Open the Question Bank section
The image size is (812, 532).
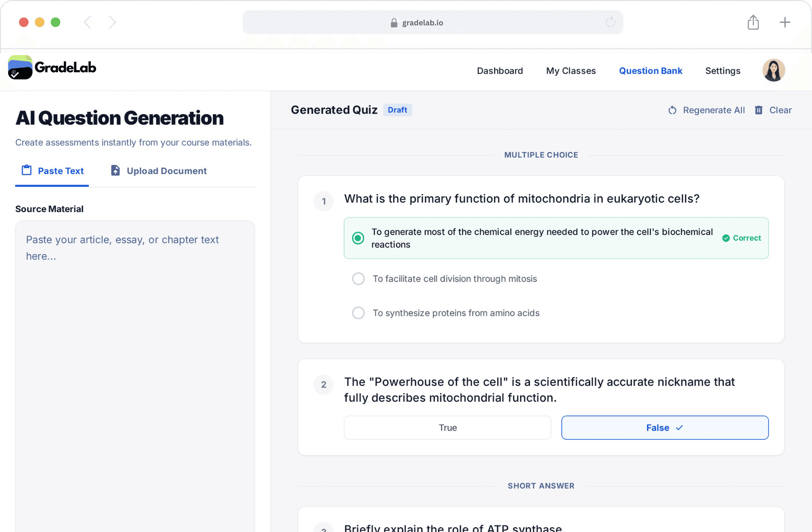(651, 71)
